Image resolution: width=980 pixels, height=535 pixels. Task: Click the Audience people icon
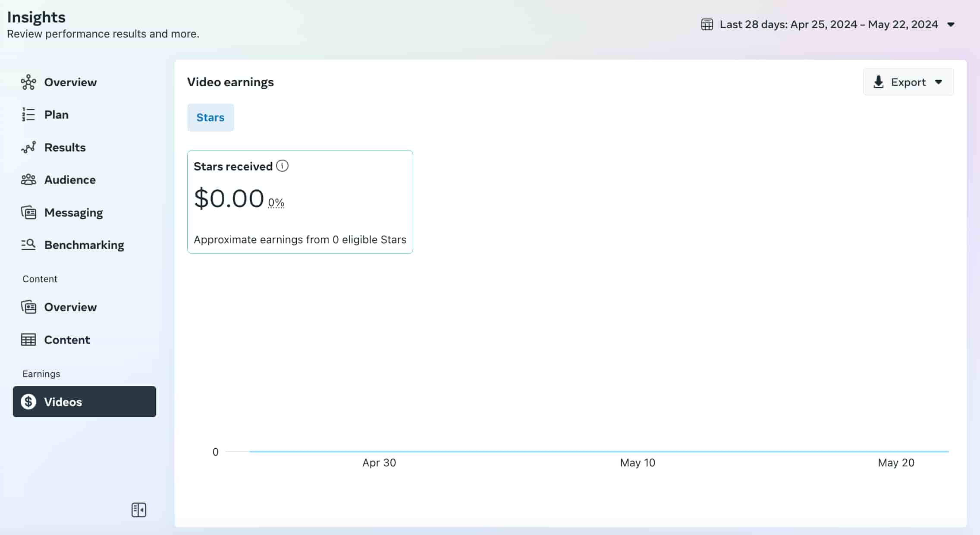coord(28,179)
